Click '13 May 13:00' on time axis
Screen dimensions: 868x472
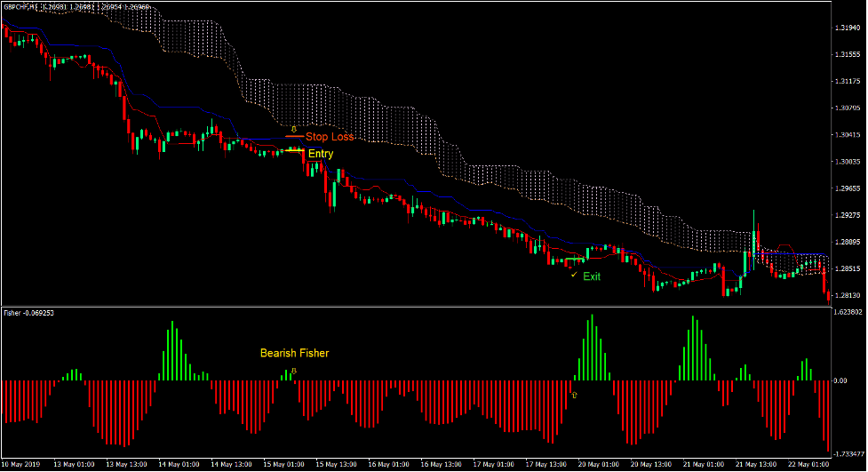(126, 464)
